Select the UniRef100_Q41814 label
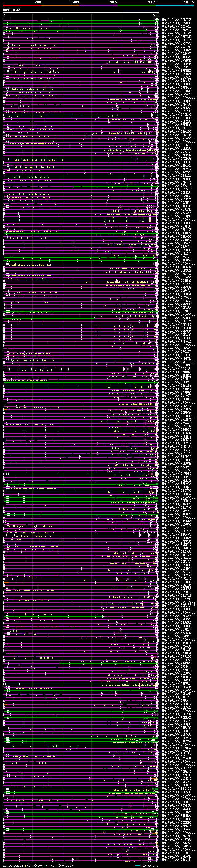The height and width of the screenshot is (868, 197). pyautogui.click(x=177, y=643)
